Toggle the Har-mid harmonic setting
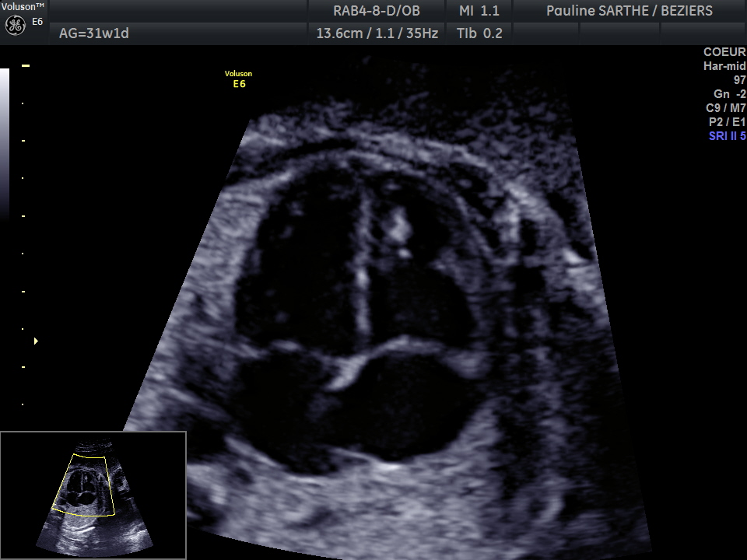This screenshot has height=560, width=747. coord(724,66)
